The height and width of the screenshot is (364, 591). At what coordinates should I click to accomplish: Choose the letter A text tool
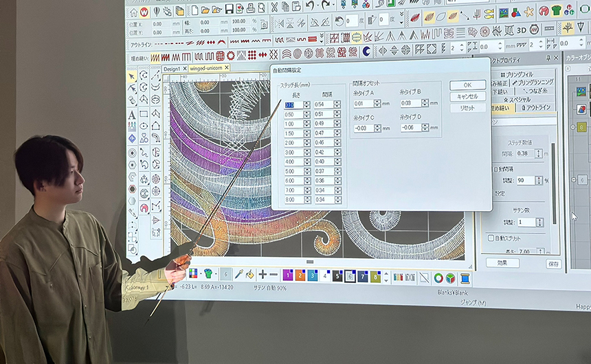pyautogui.click(x=132, y=115)
